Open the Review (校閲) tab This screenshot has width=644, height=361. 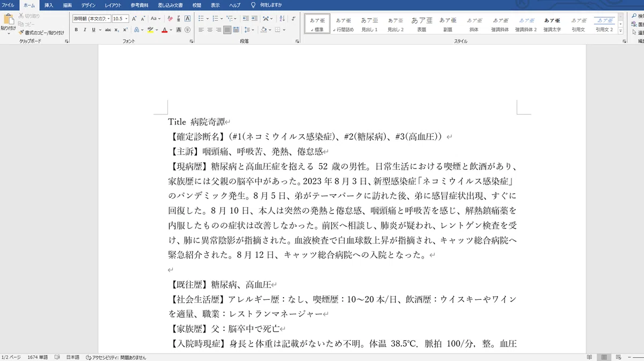click(197, 4)
